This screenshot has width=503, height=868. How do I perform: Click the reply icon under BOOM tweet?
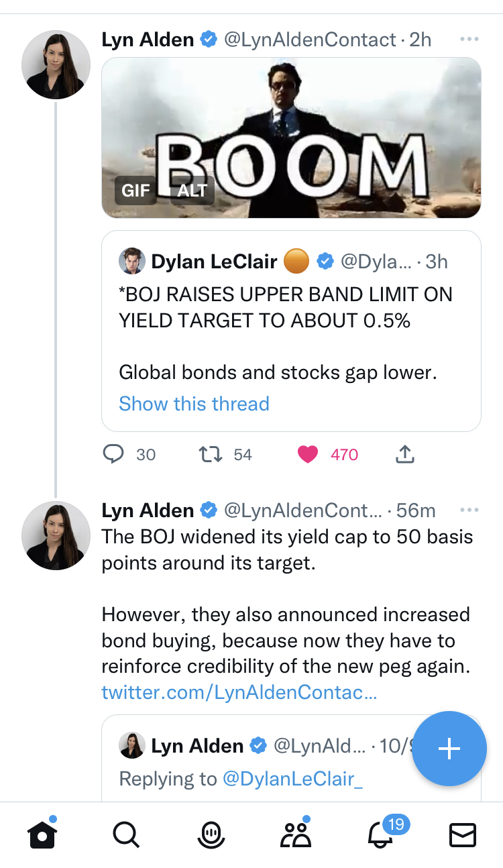pyautogui.click(x=114, y=455)
